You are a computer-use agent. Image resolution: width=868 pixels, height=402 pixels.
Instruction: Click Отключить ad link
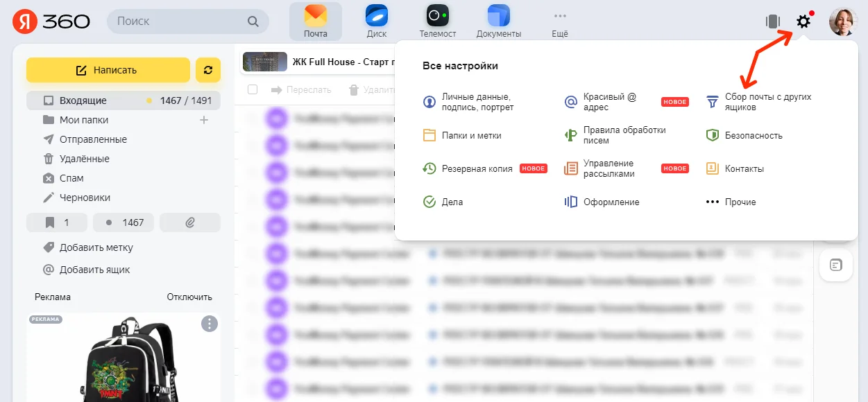(189, 297)
